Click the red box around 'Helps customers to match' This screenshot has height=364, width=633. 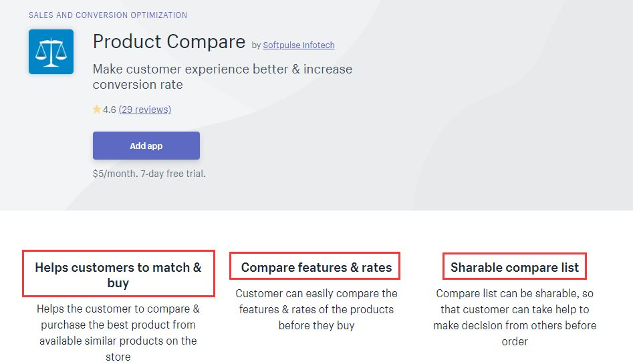[x=118, y=274]
